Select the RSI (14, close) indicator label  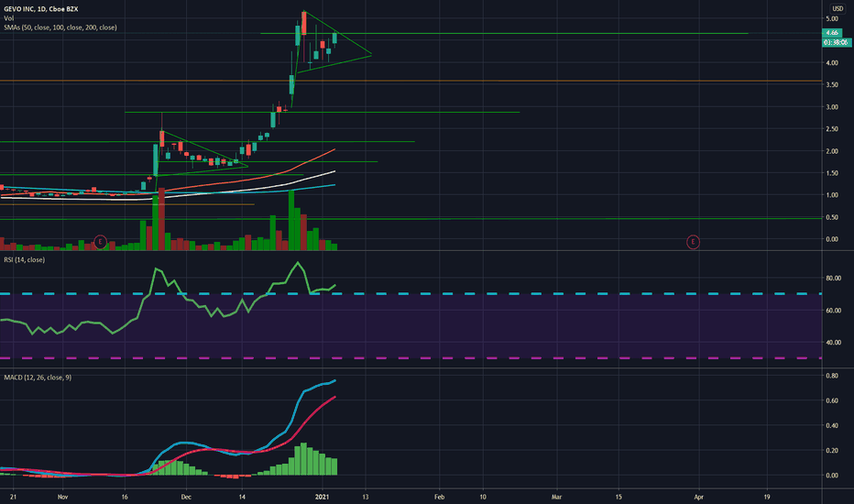click(25, 260)
